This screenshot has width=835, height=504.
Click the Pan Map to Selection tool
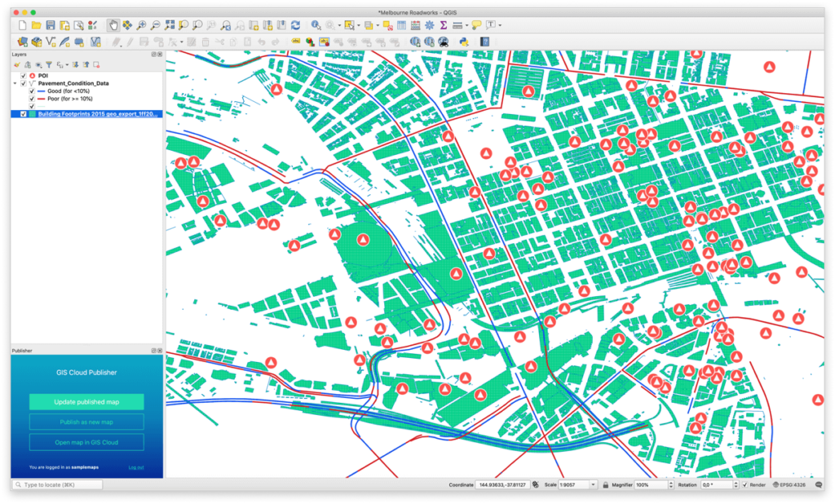click(127, 25)
